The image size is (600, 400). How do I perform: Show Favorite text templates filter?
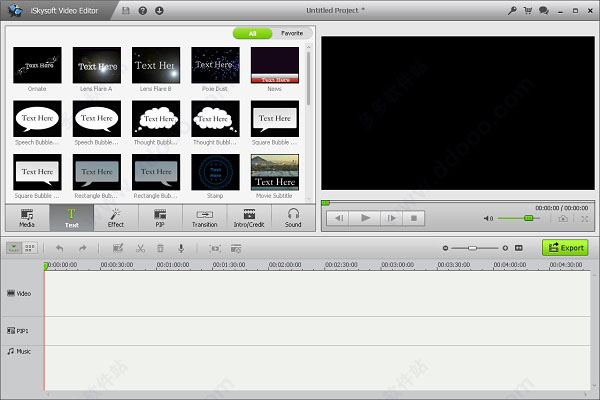click(x=292, y=34)
